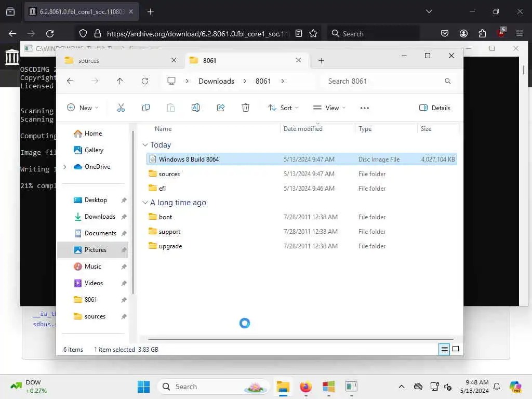This screenshot has width=532, height=399.
Task: Go up one folder level
Action: [x=120, y=81]
